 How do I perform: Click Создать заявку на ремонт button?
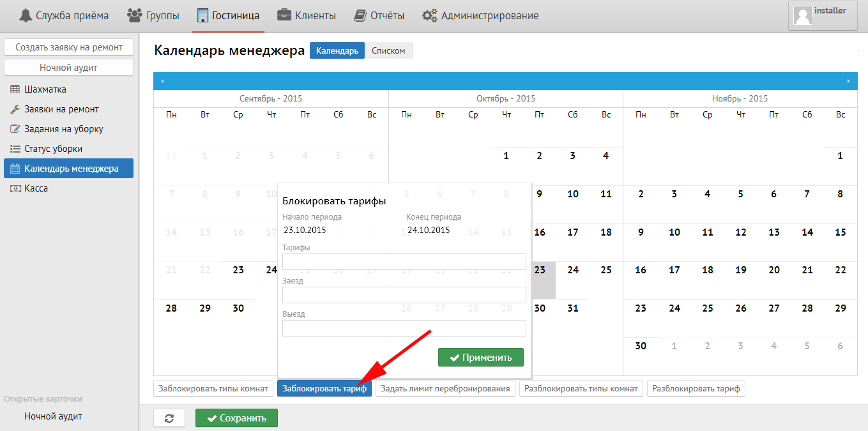coord(69,47)
